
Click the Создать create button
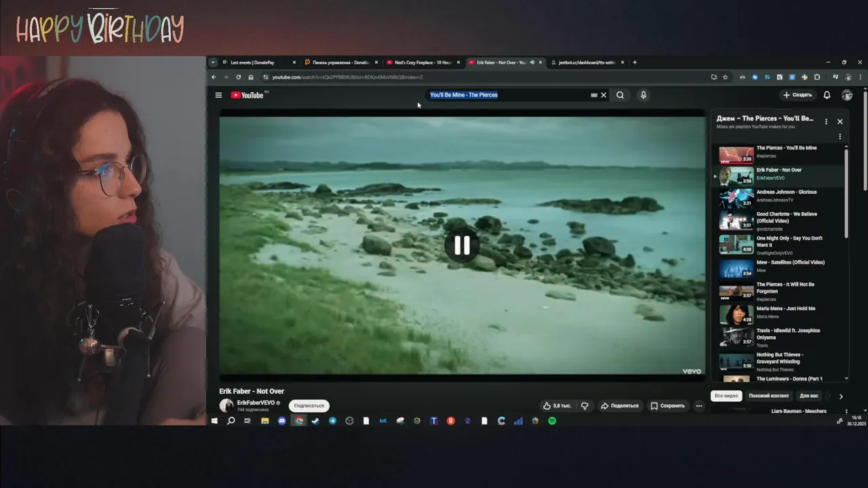click(x=797, y=95)
